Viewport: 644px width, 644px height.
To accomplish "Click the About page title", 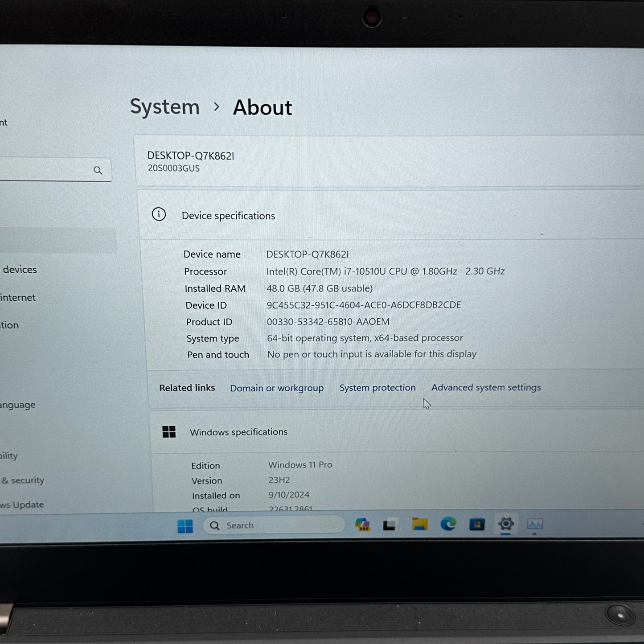I will (x=263, y=107).
